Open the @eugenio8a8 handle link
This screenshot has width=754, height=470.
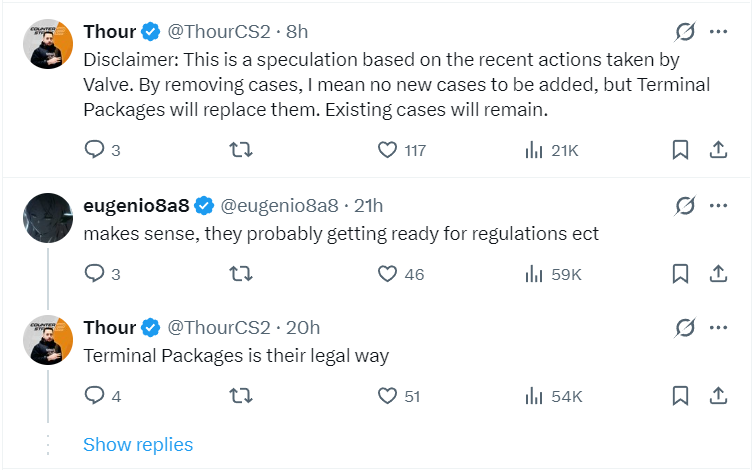tap(278, 207)
